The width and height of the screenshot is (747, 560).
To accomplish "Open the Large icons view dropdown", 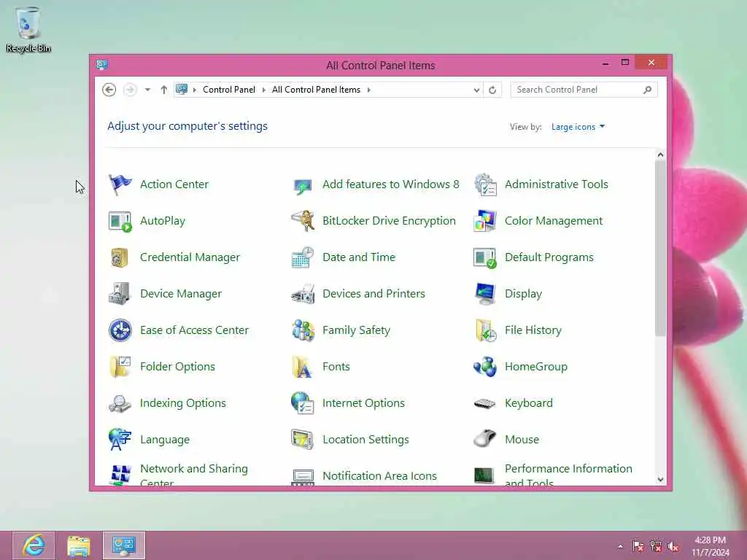I will 578,127.
